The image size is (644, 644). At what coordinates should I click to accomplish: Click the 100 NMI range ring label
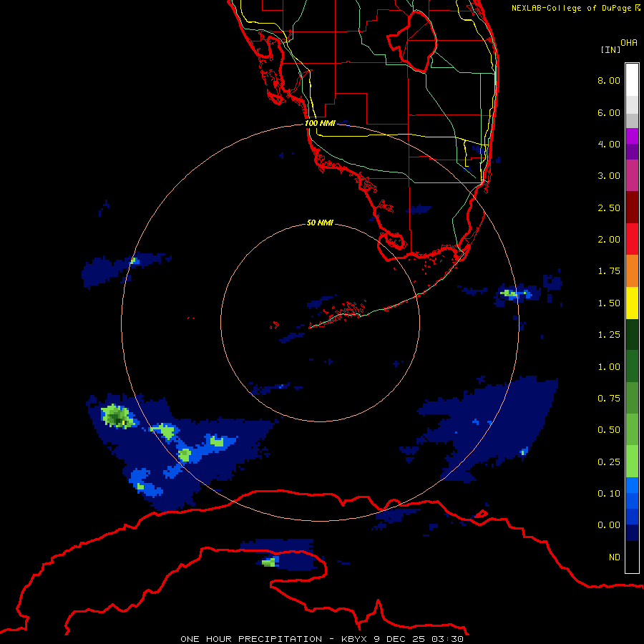click(320, 123)
